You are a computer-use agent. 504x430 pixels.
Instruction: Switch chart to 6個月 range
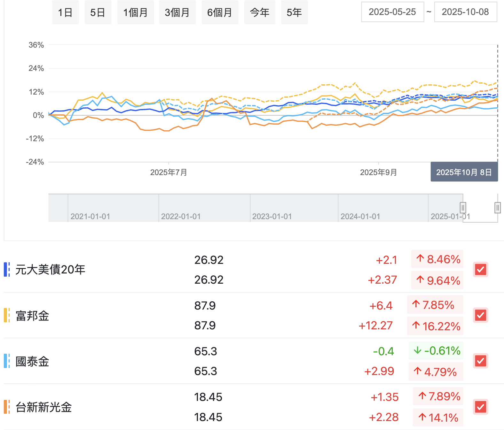tap(220, 12)
